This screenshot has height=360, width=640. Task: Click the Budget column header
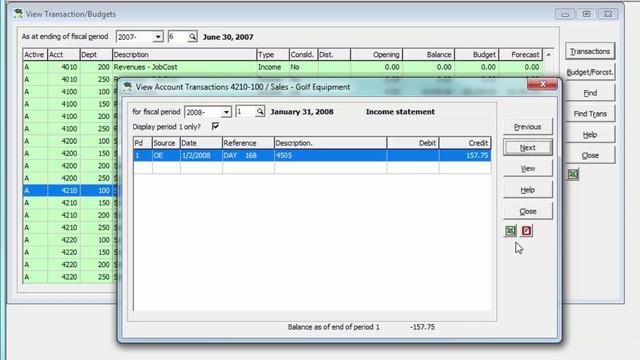[477, 55]
